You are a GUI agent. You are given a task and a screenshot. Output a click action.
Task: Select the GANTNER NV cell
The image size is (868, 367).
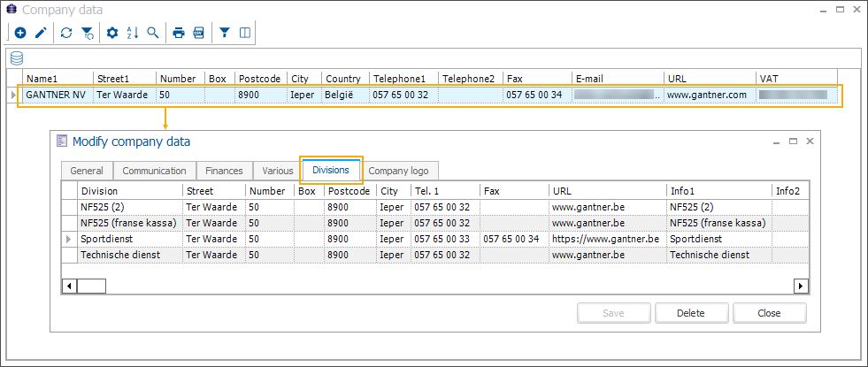(x=58, y=95)
